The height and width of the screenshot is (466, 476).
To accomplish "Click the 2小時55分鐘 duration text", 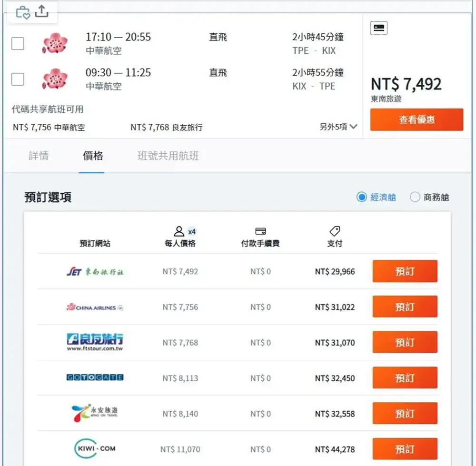I will 318,72.
